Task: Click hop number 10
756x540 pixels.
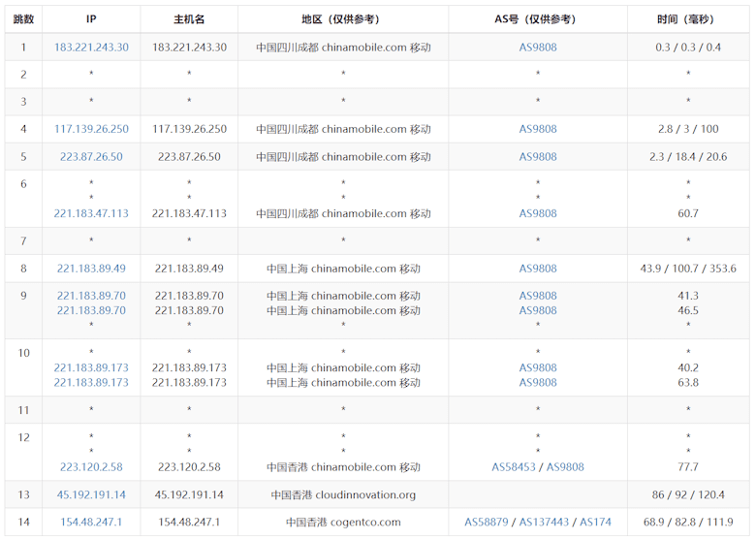Action: [23, 353]
